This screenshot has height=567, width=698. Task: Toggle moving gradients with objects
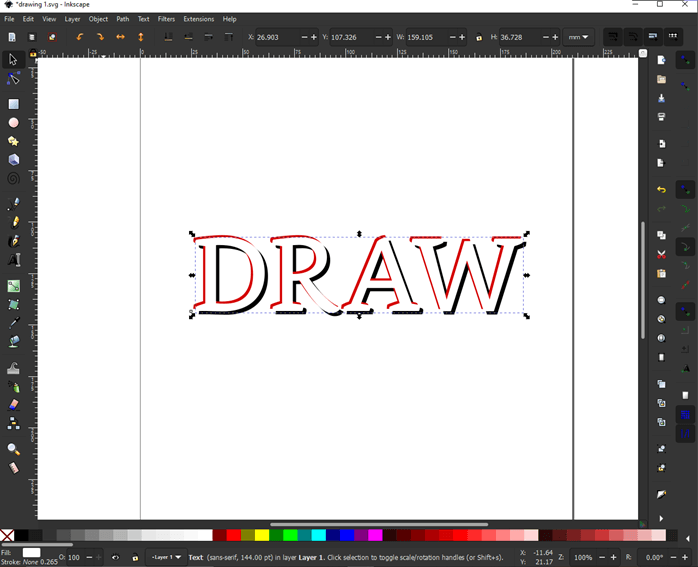coord(653,37)
